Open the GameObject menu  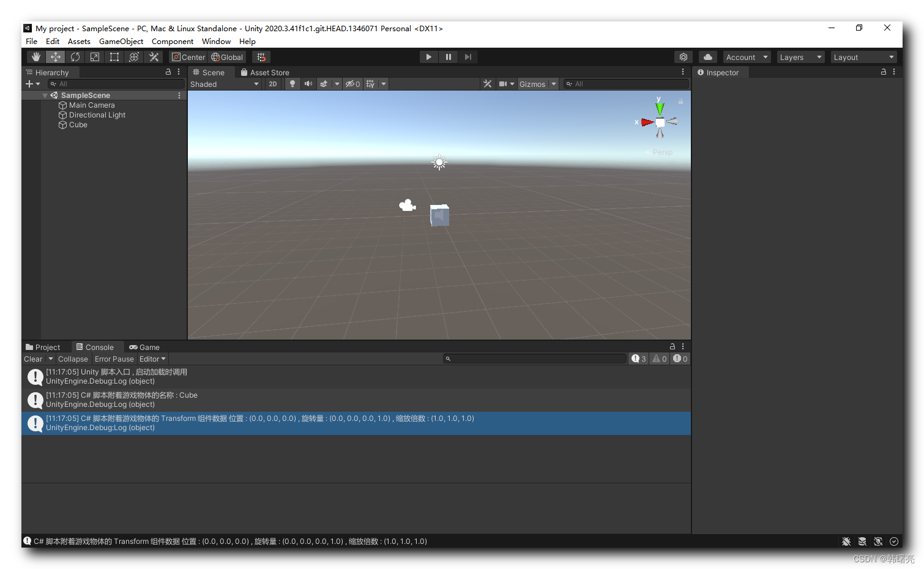[x=121, y=41]
